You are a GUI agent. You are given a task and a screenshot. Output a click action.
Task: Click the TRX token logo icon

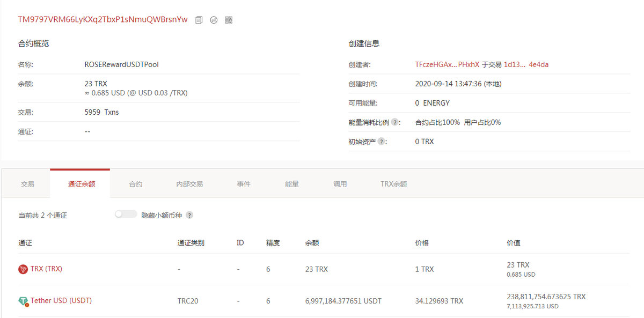click(23, 269)
